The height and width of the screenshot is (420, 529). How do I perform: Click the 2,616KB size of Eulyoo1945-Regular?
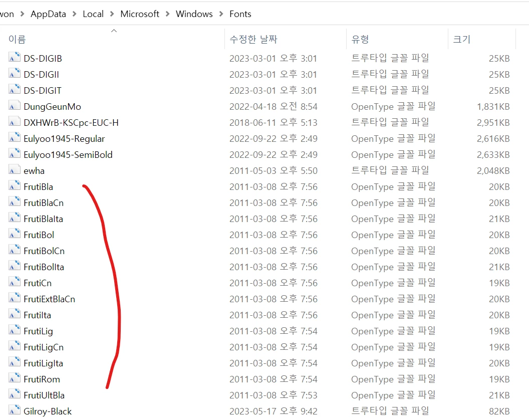coord(493,139)
